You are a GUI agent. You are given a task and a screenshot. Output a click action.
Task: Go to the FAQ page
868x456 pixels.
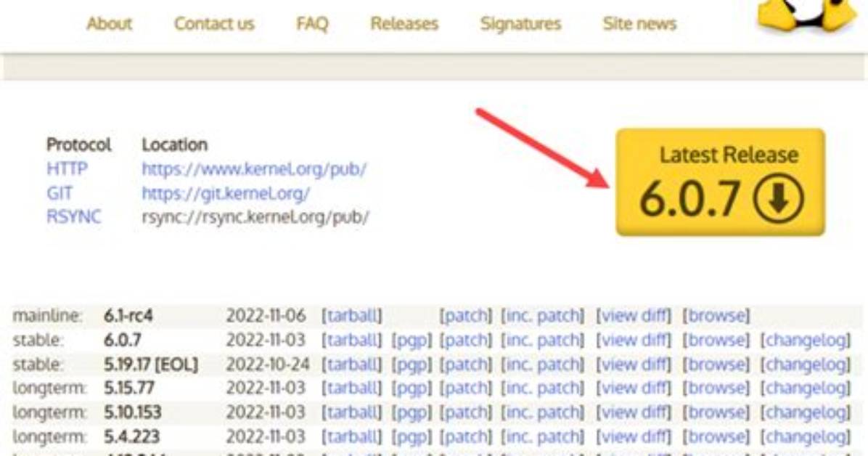click(x=312, y=24)
